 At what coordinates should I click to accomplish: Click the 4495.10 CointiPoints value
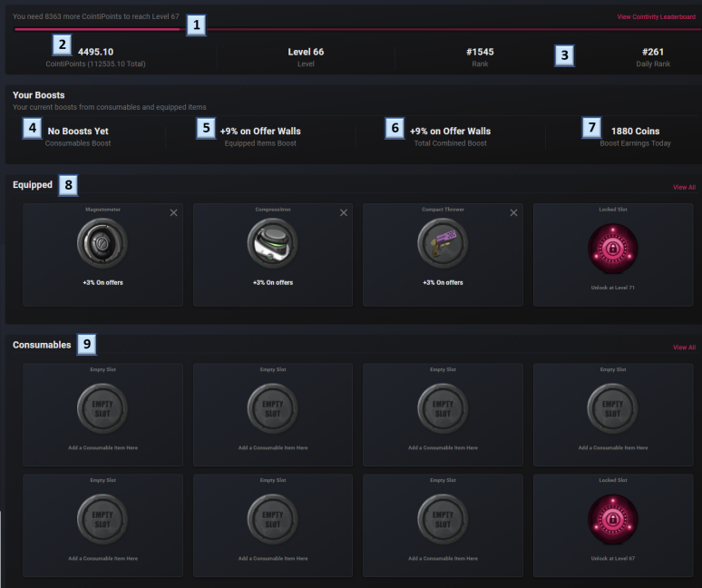[x=95, y=52]
